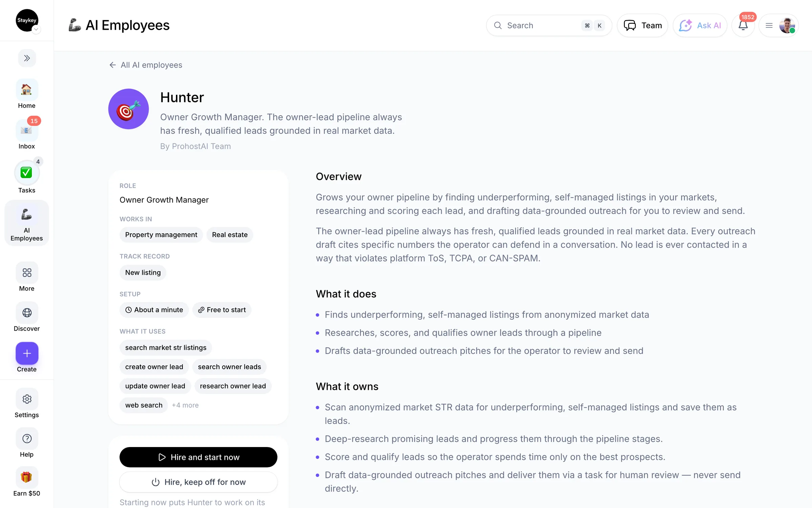Click Hire, keep off for now
Viewport: 812px width, 508px height.
[198, 482]
